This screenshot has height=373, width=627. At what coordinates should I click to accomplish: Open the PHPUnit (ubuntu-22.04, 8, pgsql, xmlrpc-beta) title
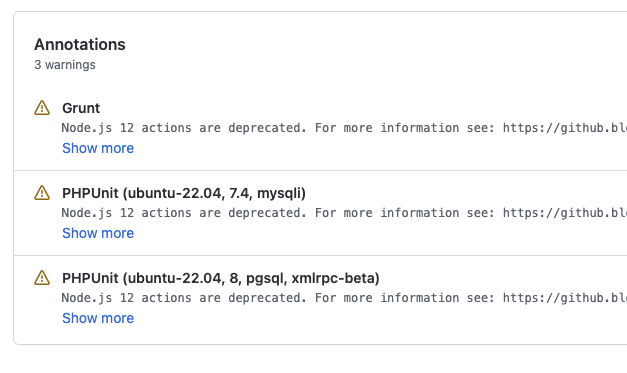221,279
